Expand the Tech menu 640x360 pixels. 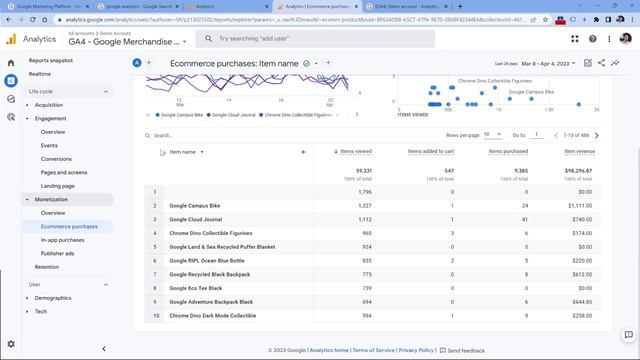coord(41,311)
